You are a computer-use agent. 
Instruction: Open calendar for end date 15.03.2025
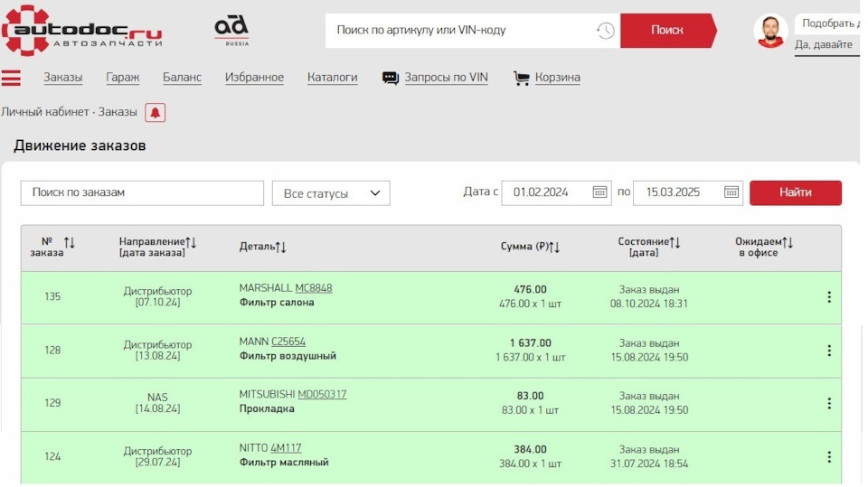click(x=731, y=192)
